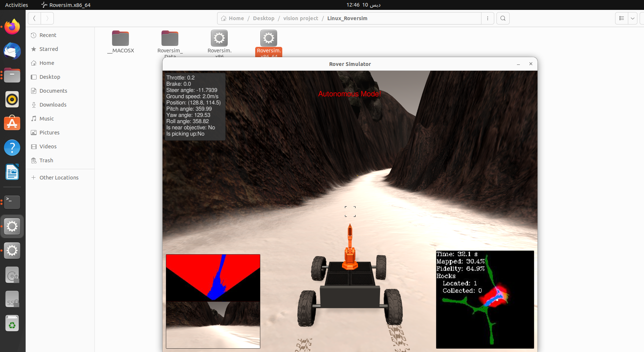Select the target reticle in the simulator view
The image size is (644, 352).
pyautogui.click(x=350, y=211)
